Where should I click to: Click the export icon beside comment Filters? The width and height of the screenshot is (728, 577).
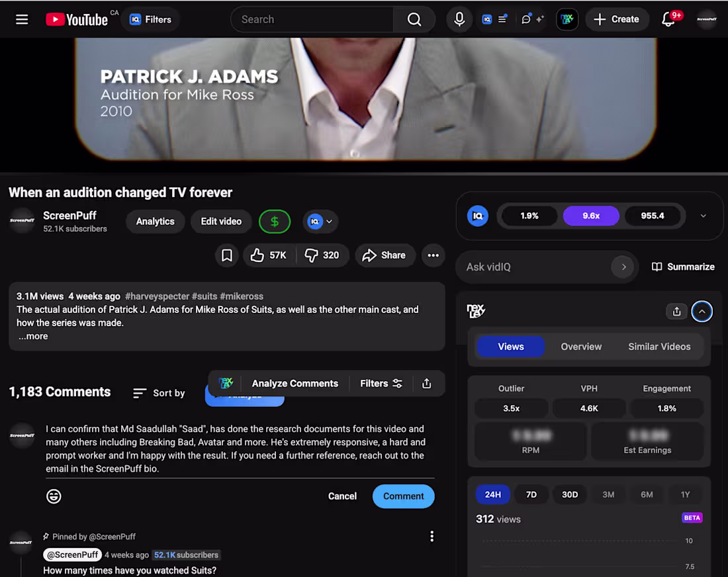[x=427, y=383]
